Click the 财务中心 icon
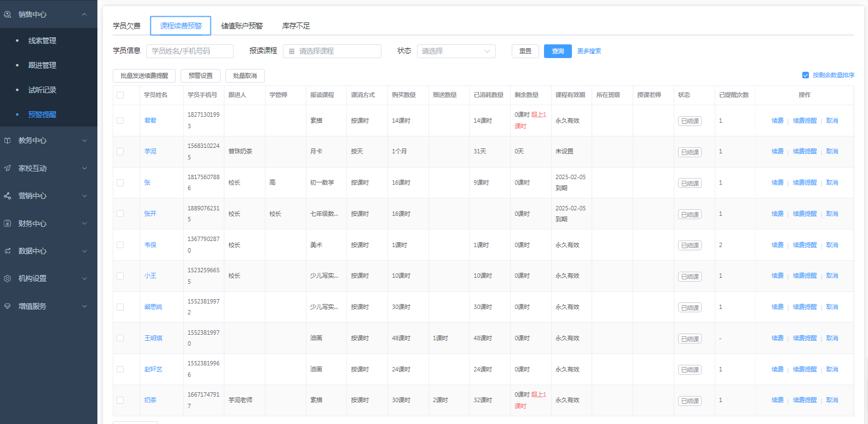This screenshot has height=424, width=868. coord(8,224)
